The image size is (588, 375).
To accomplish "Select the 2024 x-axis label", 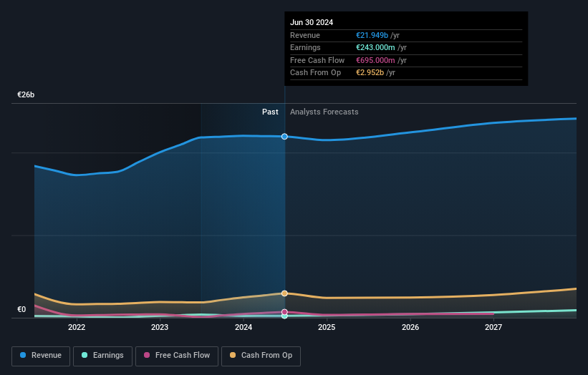I will (x=244, y=327).
